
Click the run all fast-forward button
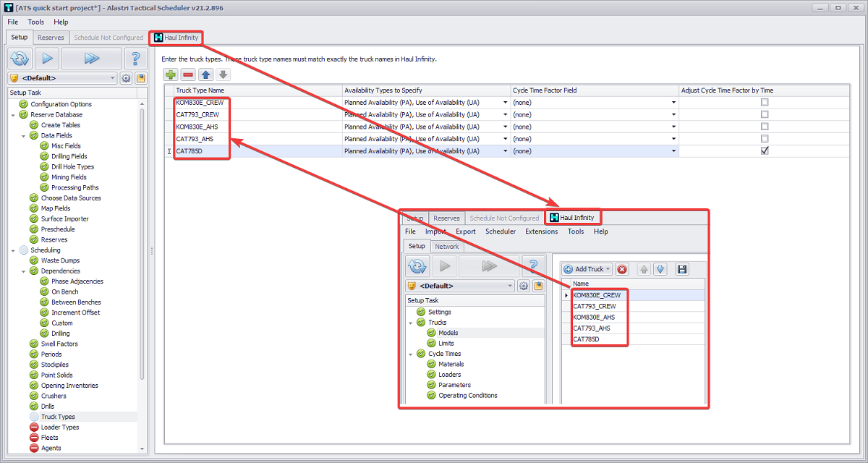pyautogui.click(x=91, y=59)
